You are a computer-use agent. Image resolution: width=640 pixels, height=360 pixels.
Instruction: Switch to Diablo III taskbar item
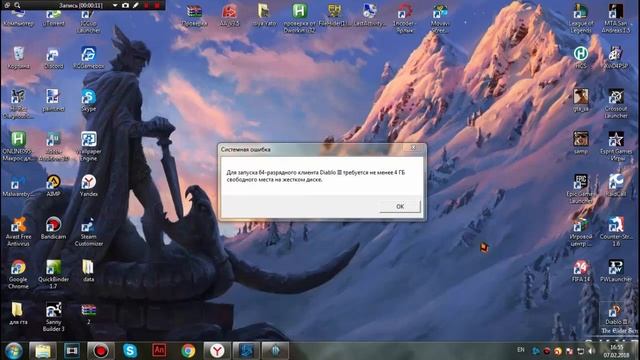pyautogui.click(x=275, y=351)
